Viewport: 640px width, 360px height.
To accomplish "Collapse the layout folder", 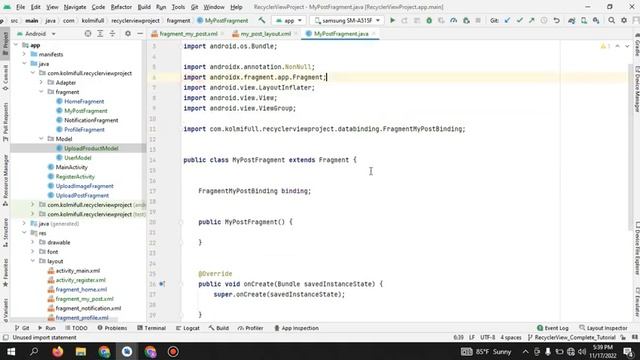I will (33, 261).
